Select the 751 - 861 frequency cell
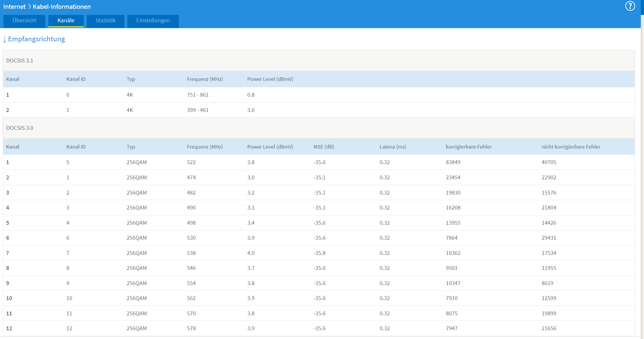 tap(198, 95)
